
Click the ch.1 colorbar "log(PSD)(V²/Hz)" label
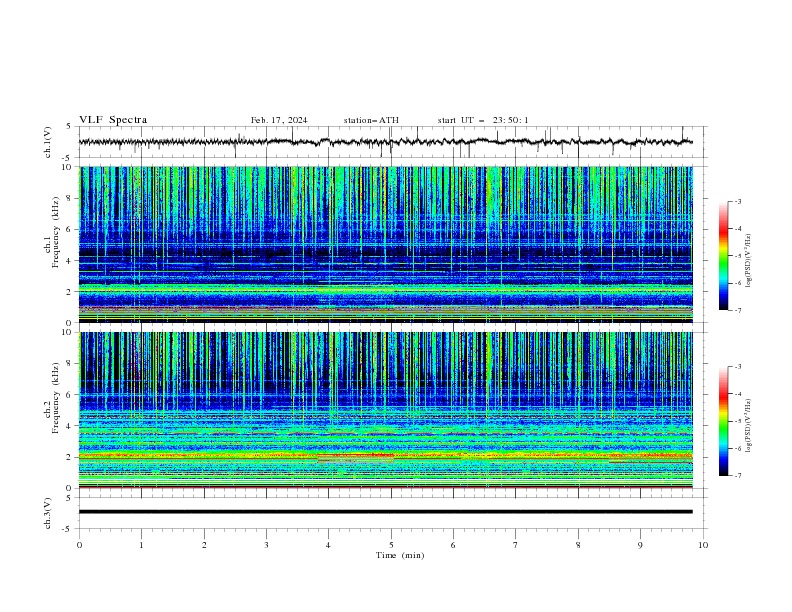click(x=749, y=261)
